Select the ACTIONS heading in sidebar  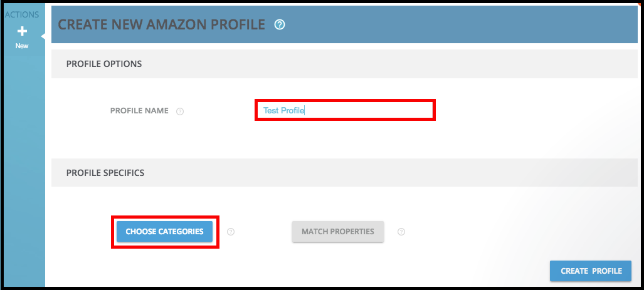click(x=22, y=15)
